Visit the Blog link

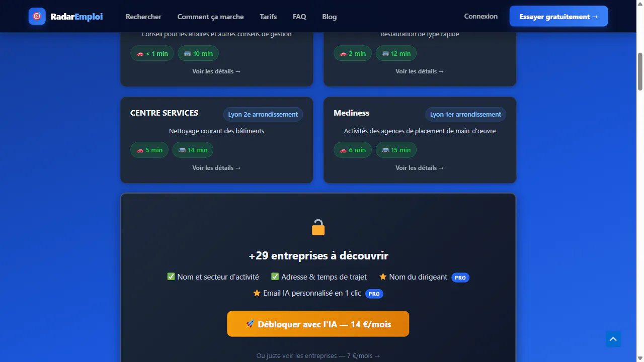click(x=330, y=17)
